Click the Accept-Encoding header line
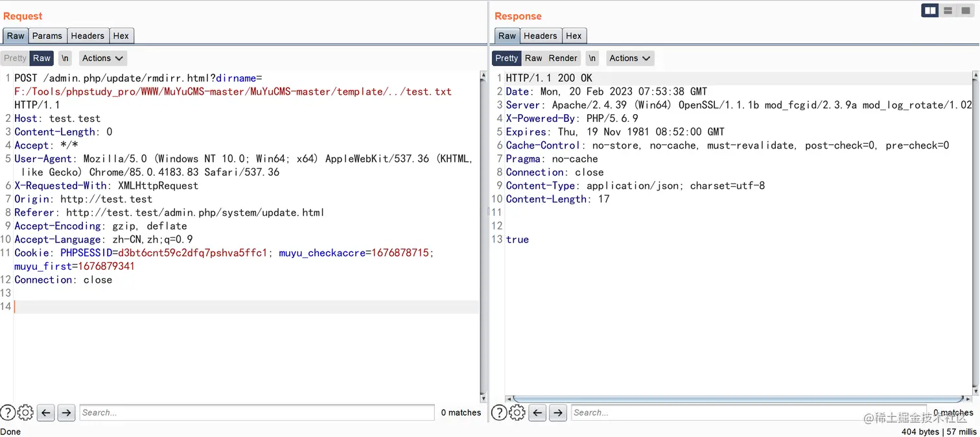 click(x=100, y=226)
